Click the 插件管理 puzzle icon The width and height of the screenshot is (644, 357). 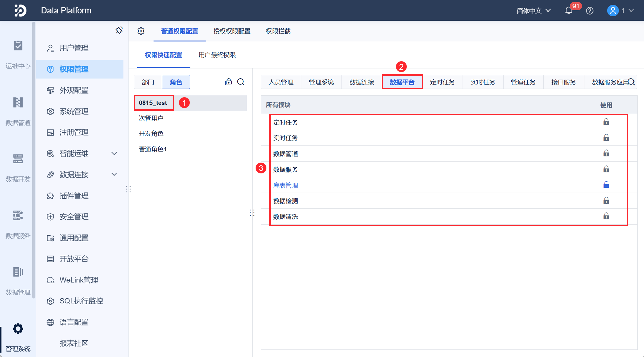[x=51, y=196]
